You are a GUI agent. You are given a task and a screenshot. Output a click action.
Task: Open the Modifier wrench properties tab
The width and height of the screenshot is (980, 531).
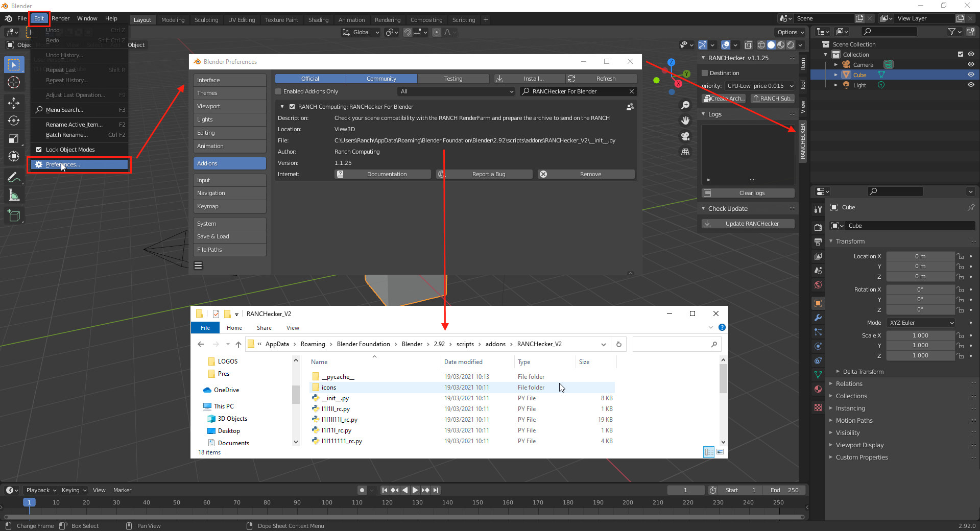coord(818,318)
